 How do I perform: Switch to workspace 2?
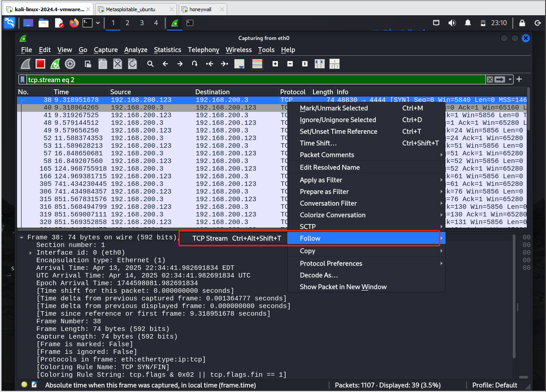[x=128, y=23]
